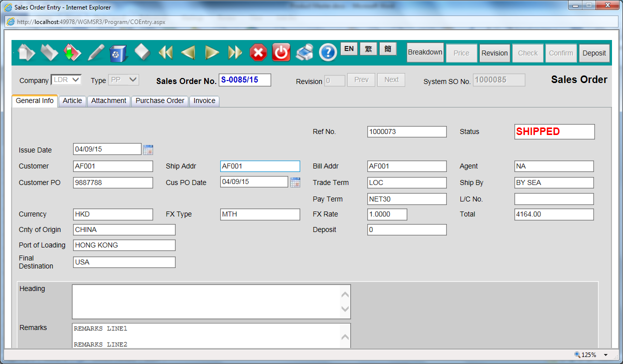Switch to the Article tab
The width and height of the screenshot is (623, 364).
tap(73, 101)
